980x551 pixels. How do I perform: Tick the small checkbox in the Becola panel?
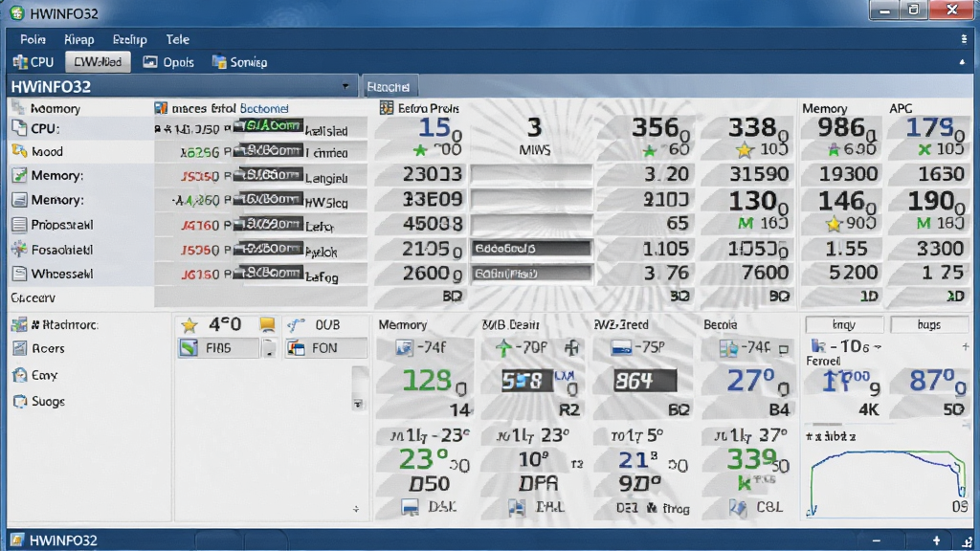783,349
